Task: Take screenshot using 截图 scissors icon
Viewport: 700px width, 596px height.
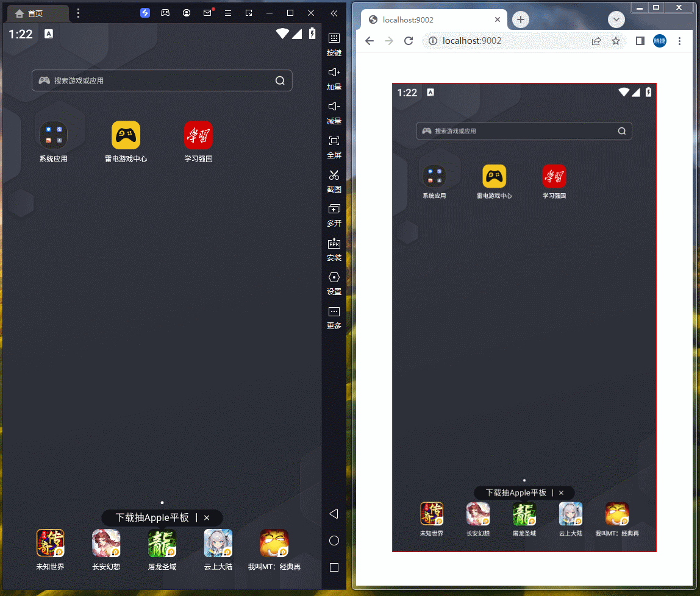Action: pos(334,181)
